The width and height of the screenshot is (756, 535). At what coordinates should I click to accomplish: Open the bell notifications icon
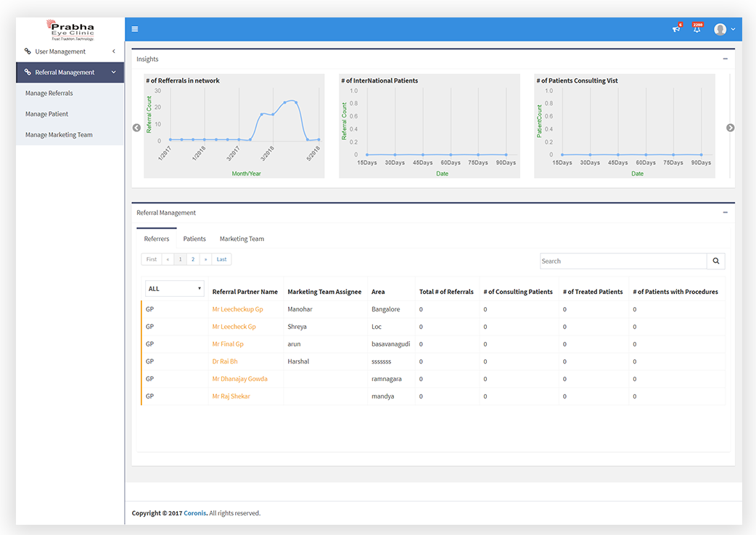point(697,29)
